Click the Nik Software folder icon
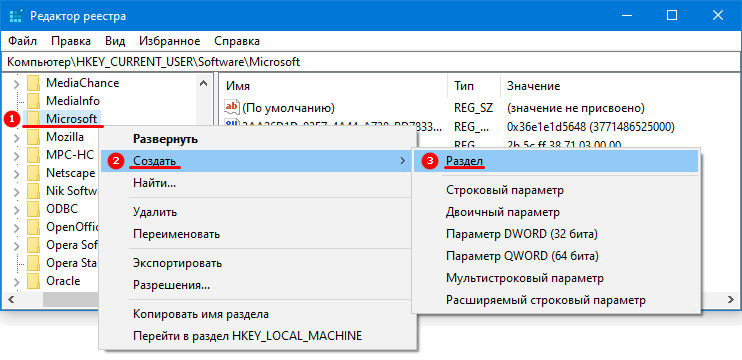Image resolution: width=742 pixels, height=360 pixels. [33, 191]
